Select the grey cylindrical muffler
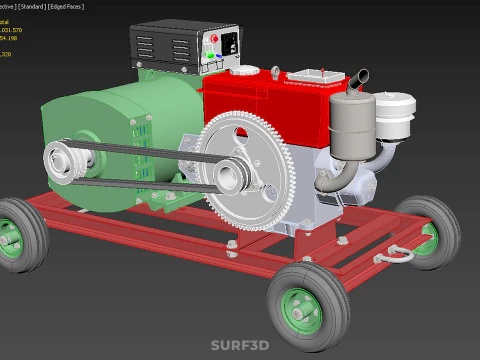 (352, 125)
